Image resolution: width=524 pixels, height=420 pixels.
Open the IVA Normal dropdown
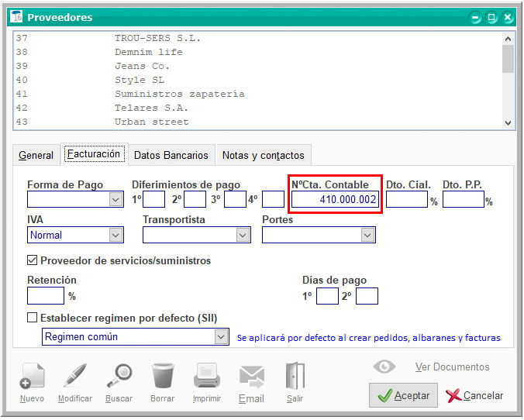(x=115, y=236)
